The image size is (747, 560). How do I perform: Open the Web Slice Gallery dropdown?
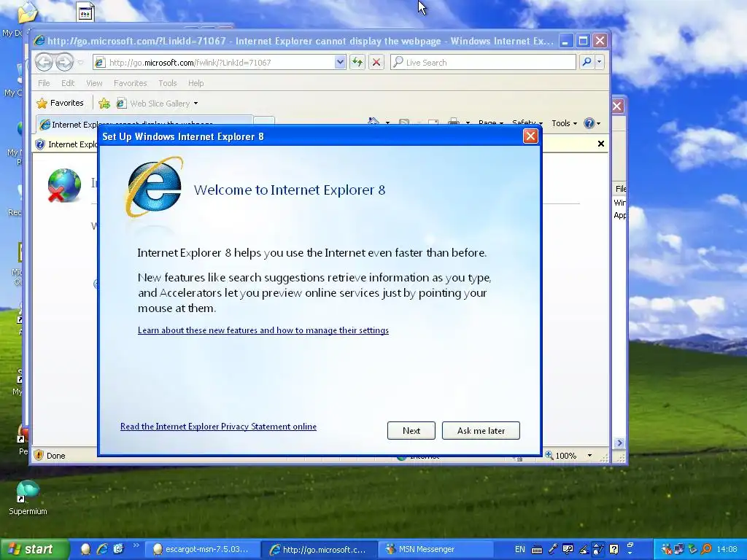[196, 104]
